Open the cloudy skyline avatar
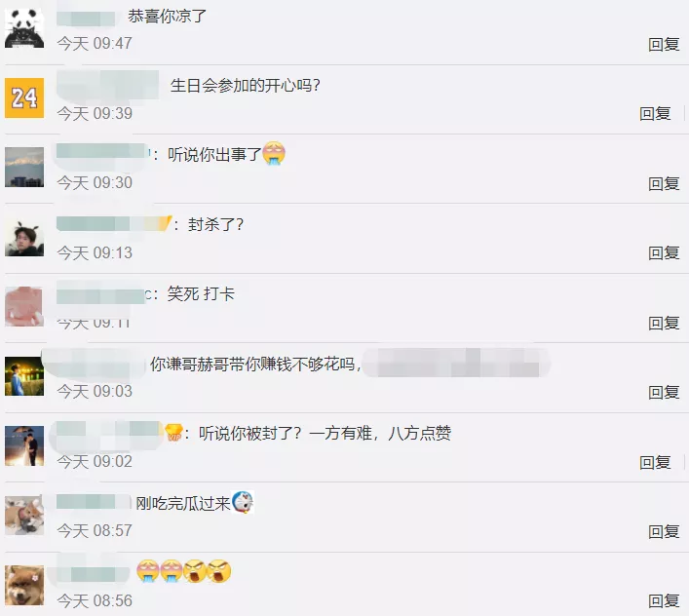 [x=24, y=168]
